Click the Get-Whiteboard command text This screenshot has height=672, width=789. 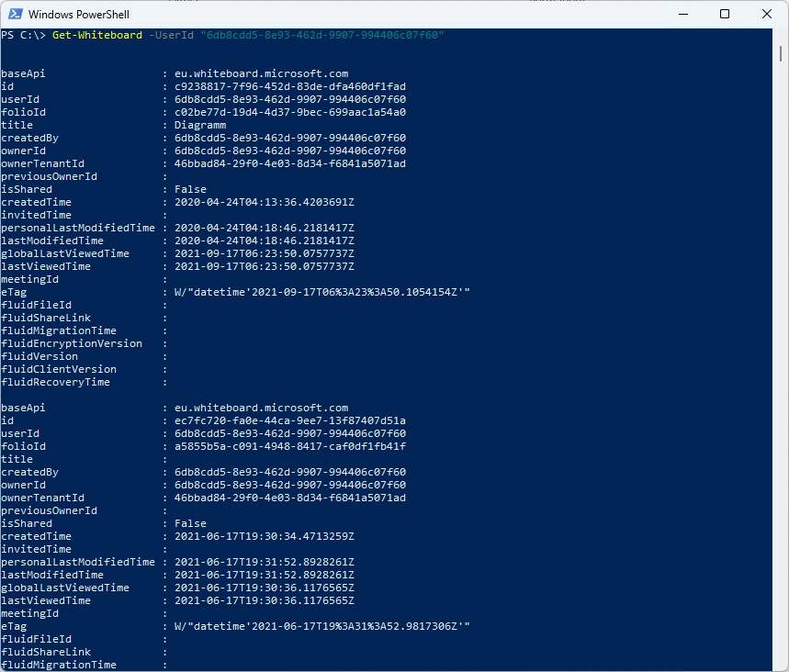pos(97,35)
